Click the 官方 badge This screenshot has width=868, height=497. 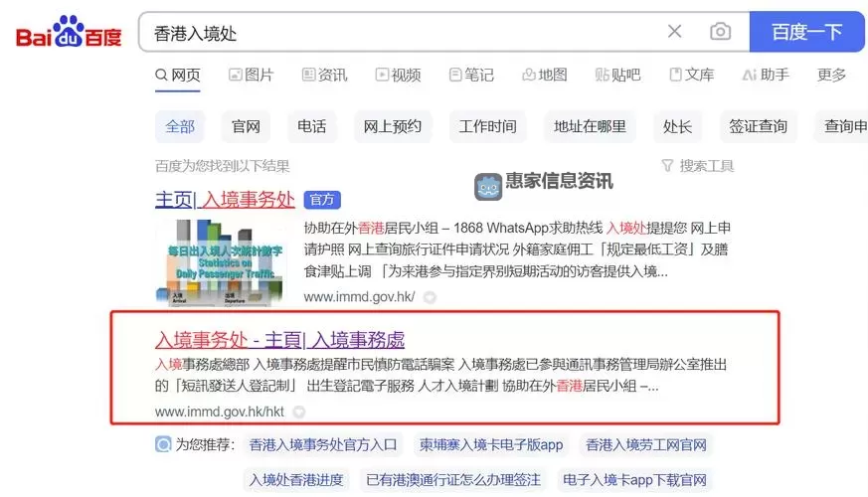click(322, 200)
